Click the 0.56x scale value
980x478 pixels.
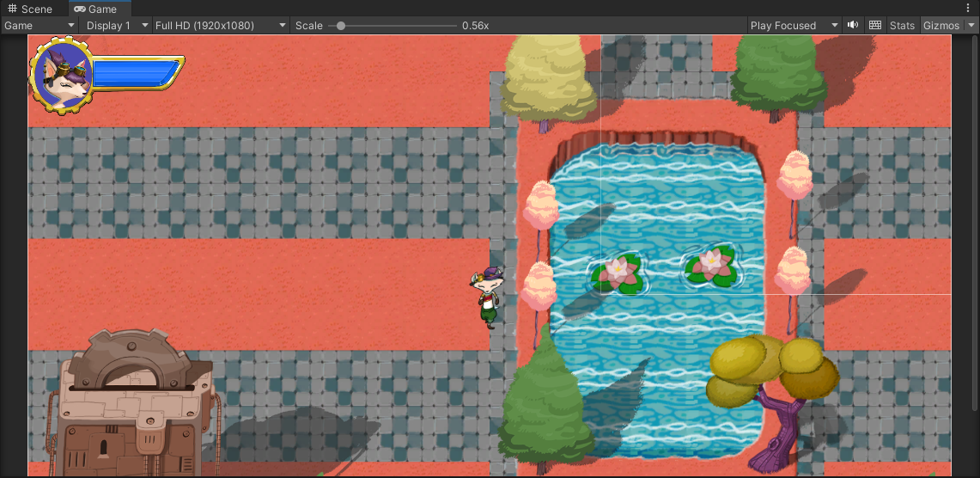pos(475,26)
